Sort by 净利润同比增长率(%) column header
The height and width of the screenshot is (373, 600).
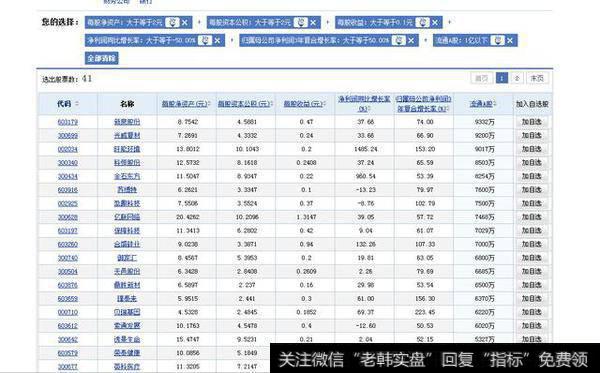pyautogui.click(x=364, y=104)
